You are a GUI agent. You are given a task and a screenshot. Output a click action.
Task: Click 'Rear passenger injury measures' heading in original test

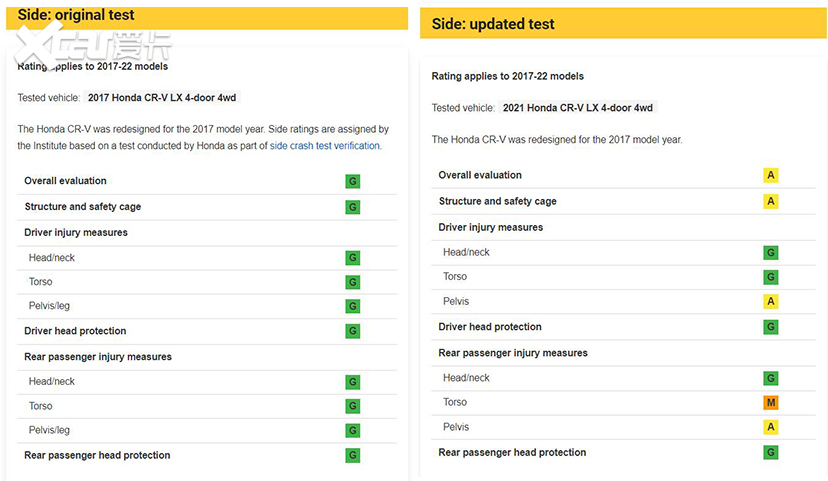pyautogui.click(x=98, y=357)
